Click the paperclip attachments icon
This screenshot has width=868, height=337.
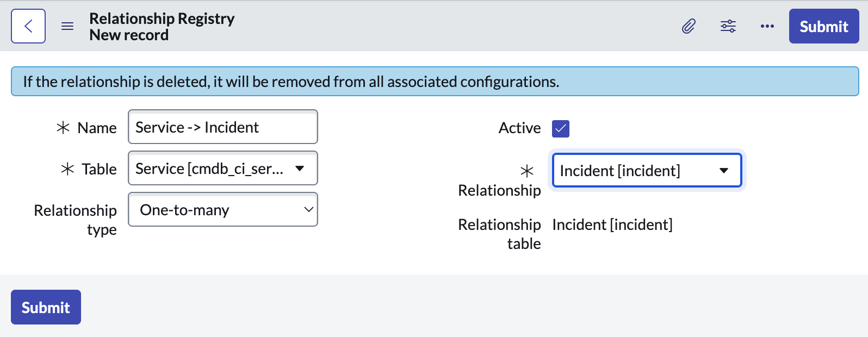pos(689,26)
